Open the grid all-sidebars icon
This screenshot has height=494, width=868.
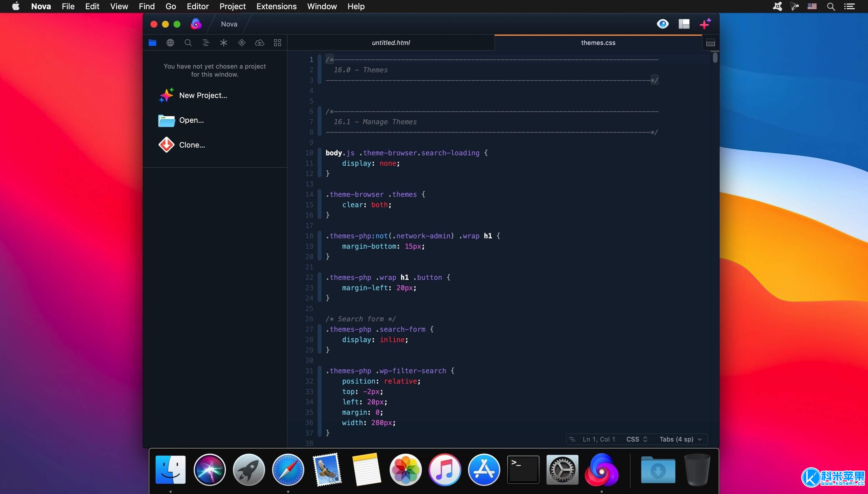[x=278, y=43]
